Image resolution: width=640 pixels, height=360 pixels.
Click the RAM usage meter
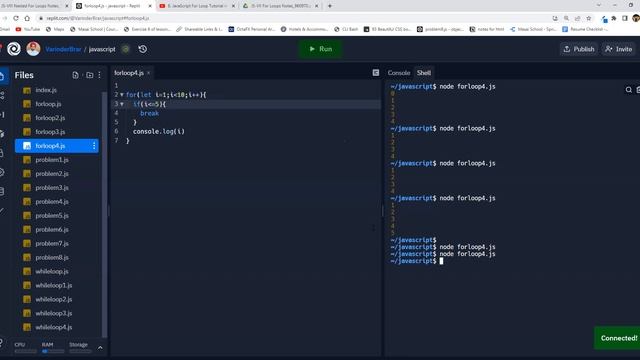point(53,347)
